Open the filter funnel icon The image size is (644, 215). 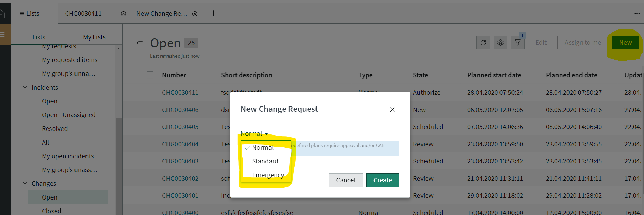pos(517,43)
